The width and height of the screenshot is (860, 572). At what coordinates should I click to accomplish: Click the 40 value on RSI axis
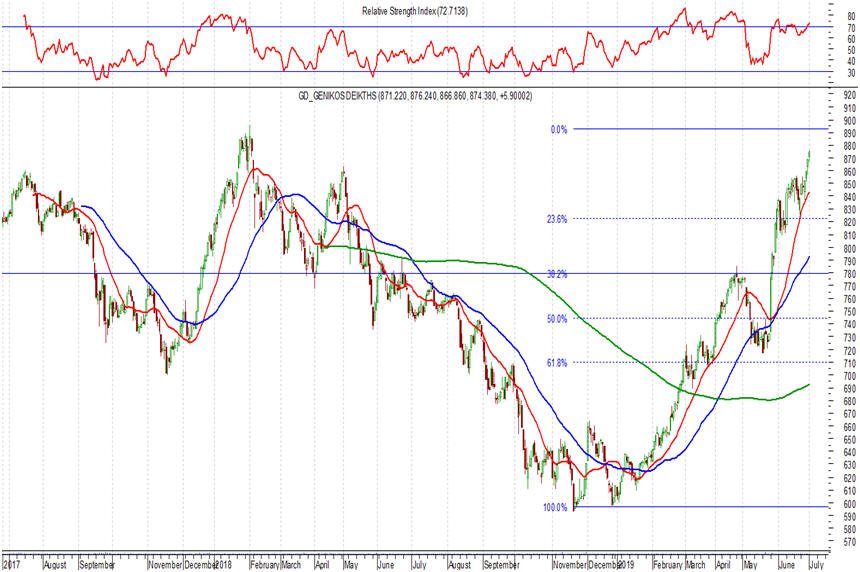(851, 61)
